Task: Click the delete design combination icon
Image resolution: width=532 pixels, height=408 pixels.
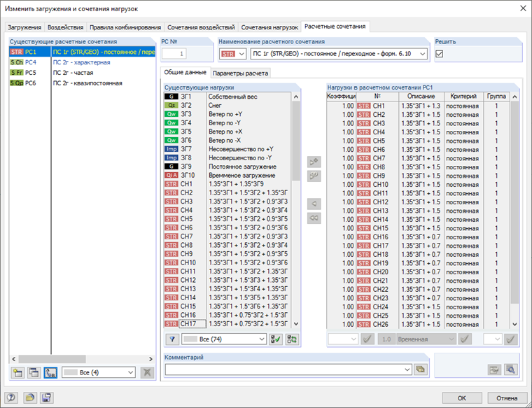Action: pyautogui.click(x=147, y=372)
